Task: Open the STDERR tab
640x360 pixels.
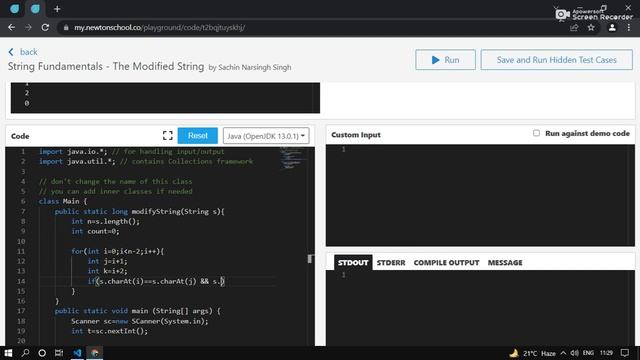Action: pos(391,262)
